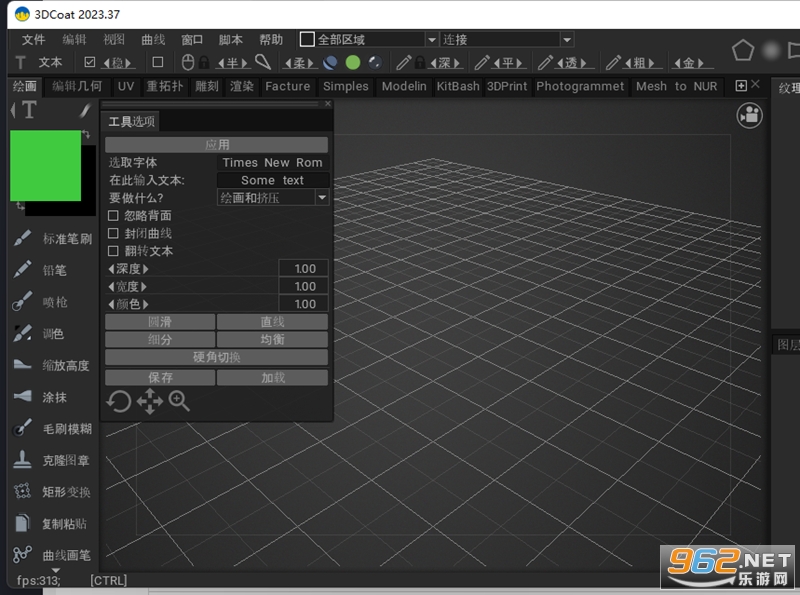Click the pencil icon beside 粗 roughness

613,62
